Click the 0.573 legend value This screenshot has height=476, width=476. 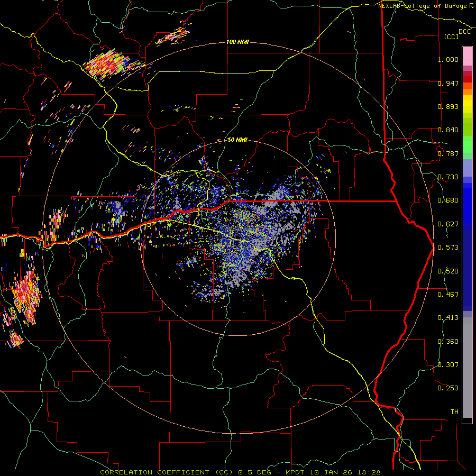pos(448,248)
